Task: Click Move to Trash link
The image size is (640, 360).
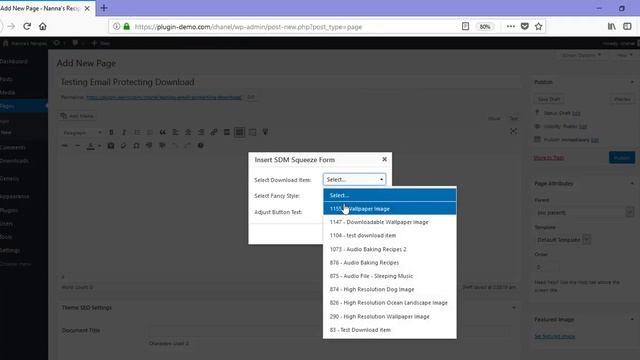Action: coord(549,158)
